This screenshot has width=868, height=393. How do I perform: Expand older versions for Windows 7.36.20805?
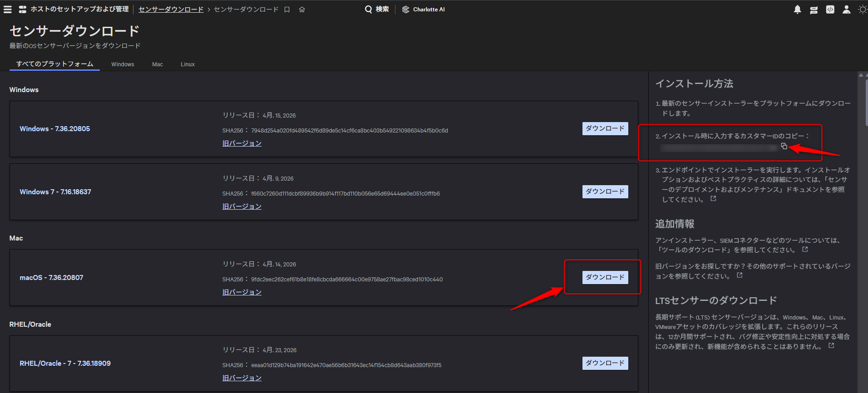point(242,143)
